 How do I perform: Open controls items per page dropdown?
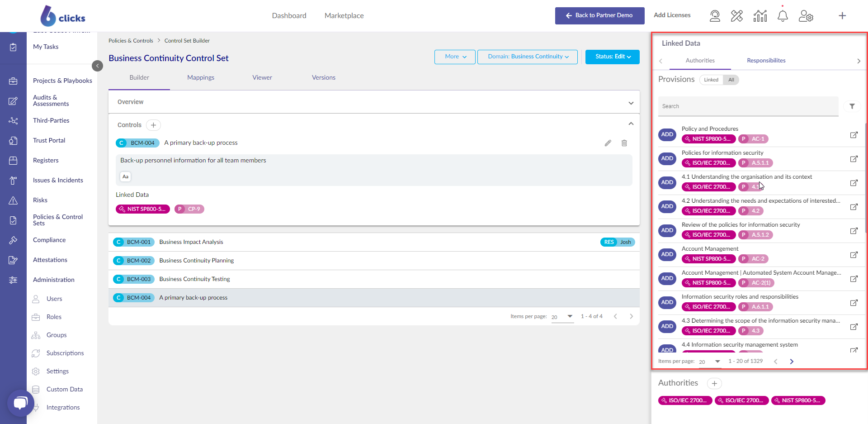[561, 317]
